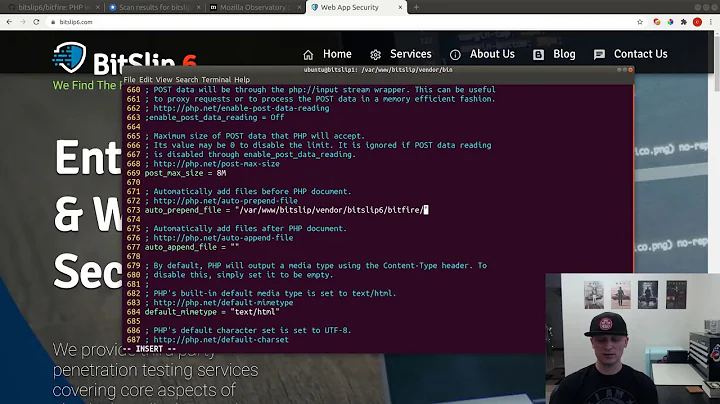This screenshot has width=720, height=404.
Task: Click the multicolor extension icon in toolbar
Action: pos(670,22)
